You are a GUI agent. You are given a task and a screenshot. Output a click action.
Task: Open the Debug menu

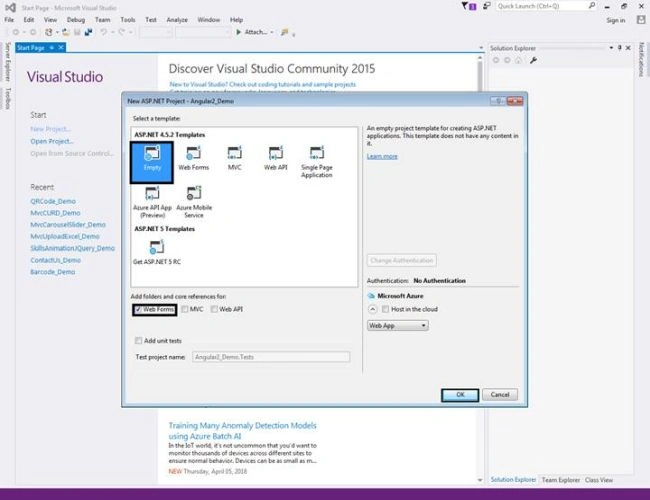(76, 19)
